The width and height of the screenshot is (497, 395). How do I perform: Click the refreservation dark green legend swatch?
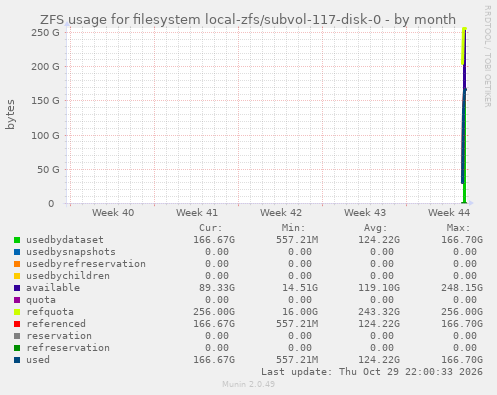pos(17,348)
